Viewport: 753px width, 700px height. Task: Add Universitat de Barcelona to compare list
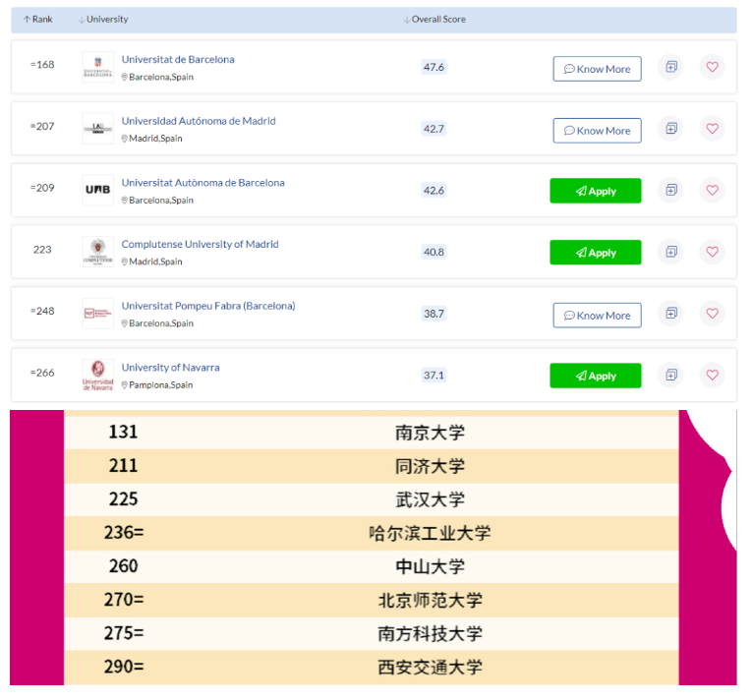click(670, 67)
